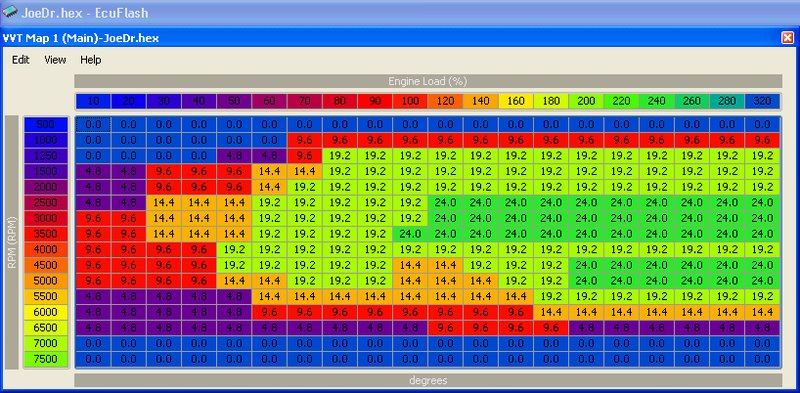Select the 4500 RPM row header
800x393 pixels.
(x=45, y=265)
